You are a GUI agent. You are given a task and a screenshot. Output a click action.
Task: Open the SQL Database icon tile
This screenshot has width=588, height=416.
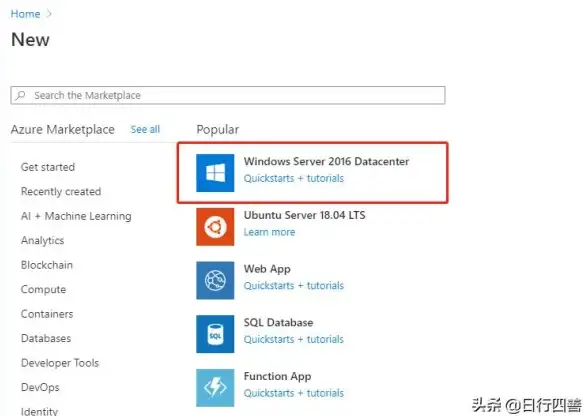pos(215,334)
